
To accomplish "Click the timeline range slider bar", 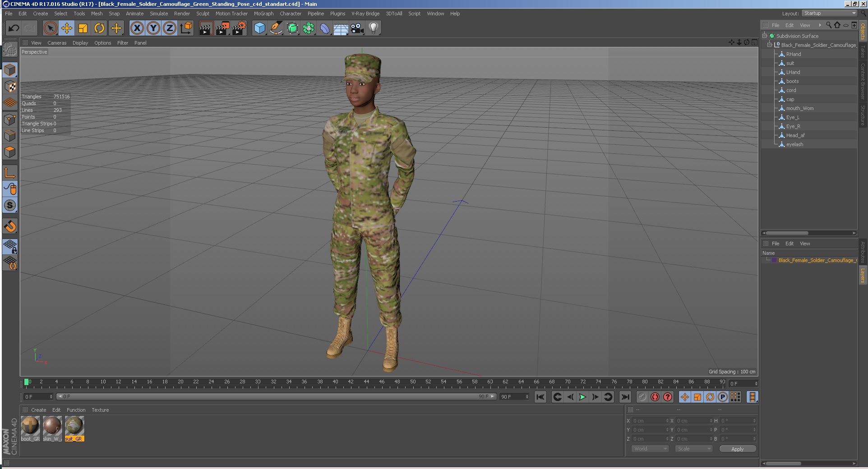I will click(x=276, y=396).
